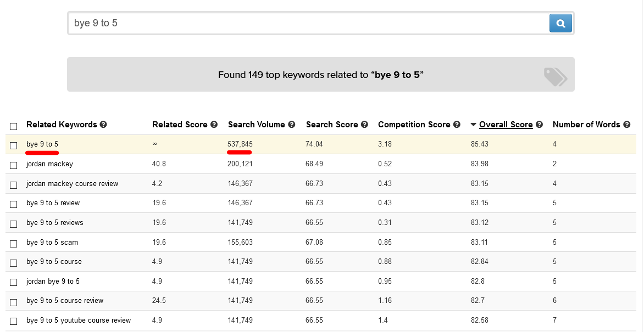This screenshot has height=332, width=644.
Task: Open help icon beside Competition Score
Action: (x=457, y=125)
